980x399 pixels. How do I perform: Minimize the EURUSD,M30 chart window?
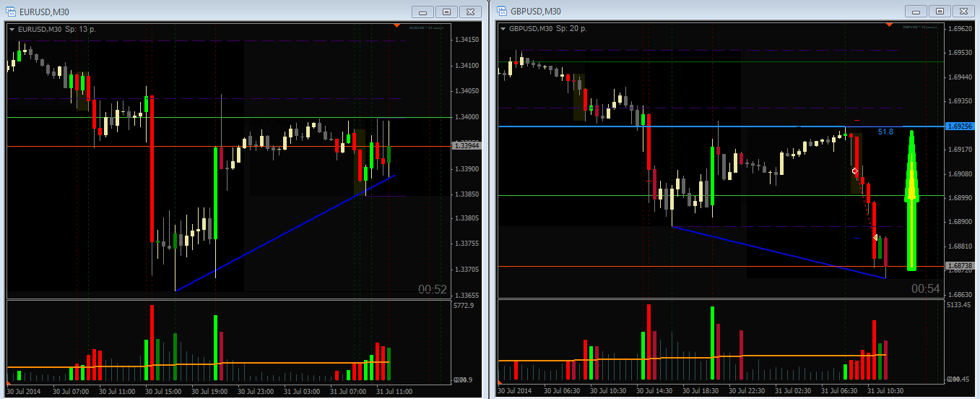[x=422, y=12]
